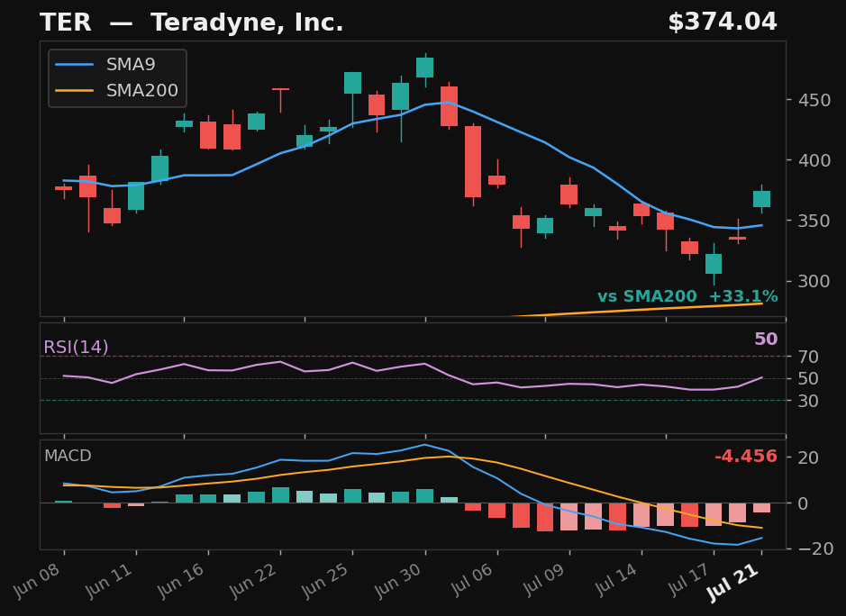
Task: Click the RSI current value 50
Action: coord(766,339)
